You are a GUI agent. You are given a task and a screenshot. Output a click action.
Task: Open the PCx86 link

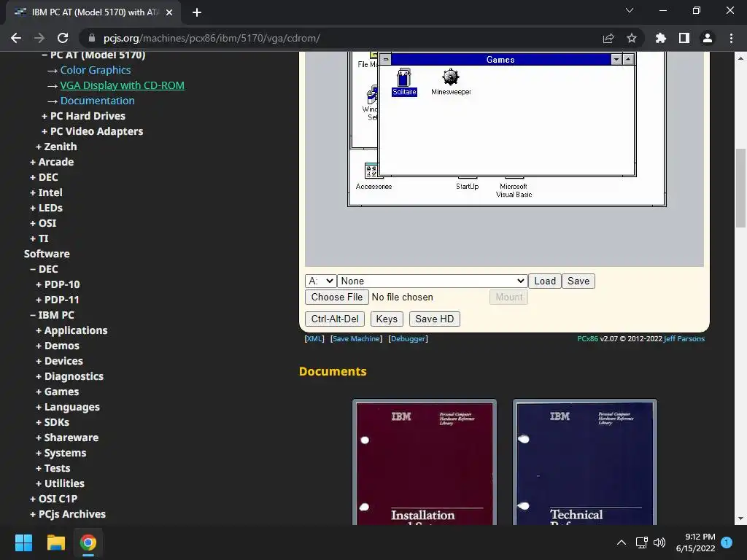pos(587,338)
